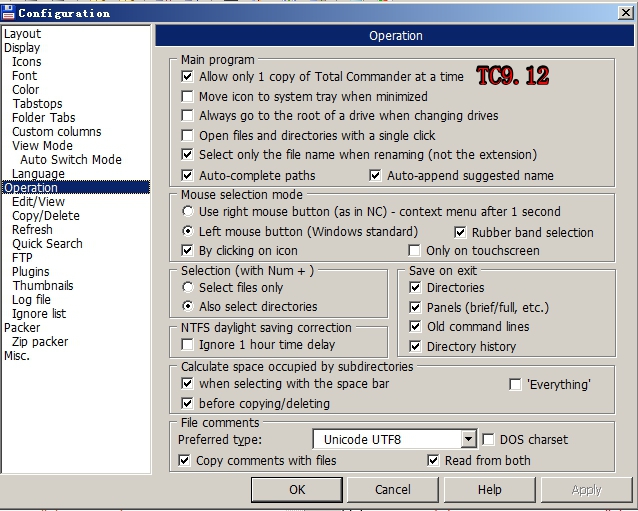Image resolution: width=638 pixels, height=511 pixels.
Task: Toggle Copy comments with files checkbox
Action: (x=184, y=461)
